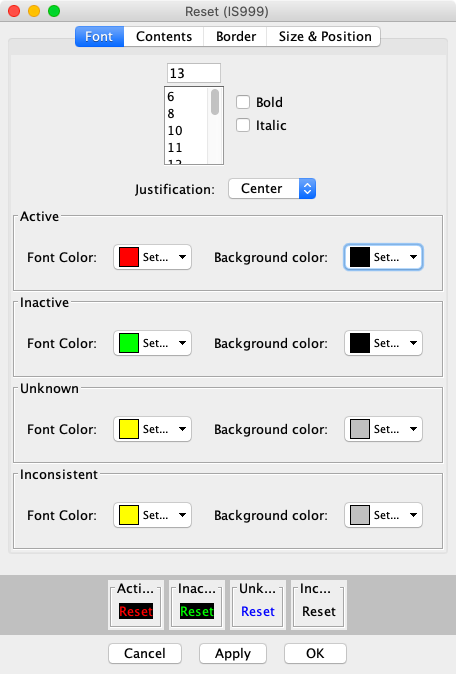456x674 pixels.
Task: Click the Cancel button
Action: click(x=145, y=653)
